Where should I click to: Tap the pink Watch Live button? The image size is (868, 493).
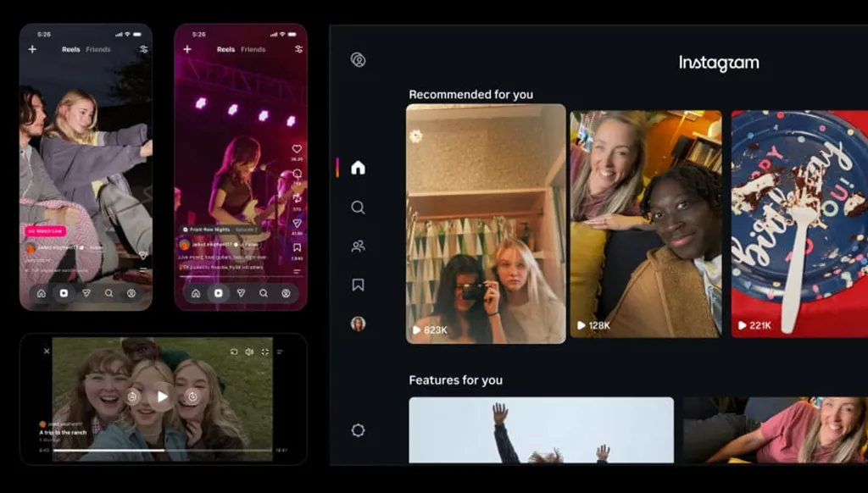pos(46,230)
